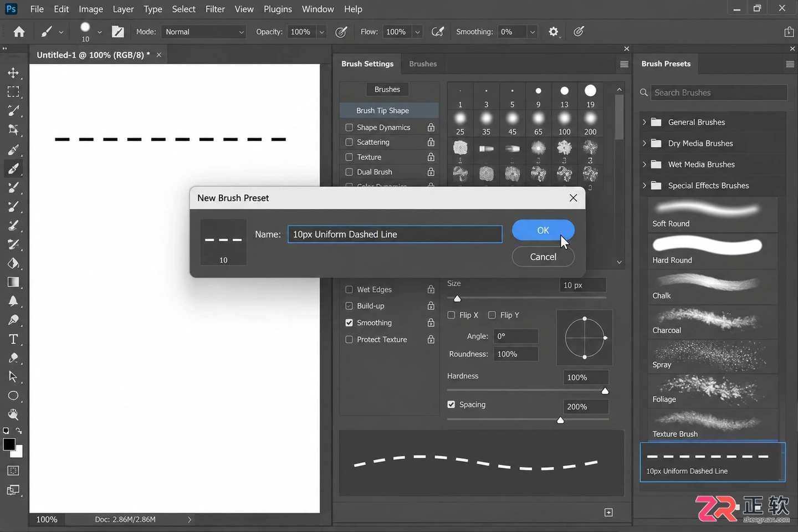Click the Hardness slider handle

605,391
